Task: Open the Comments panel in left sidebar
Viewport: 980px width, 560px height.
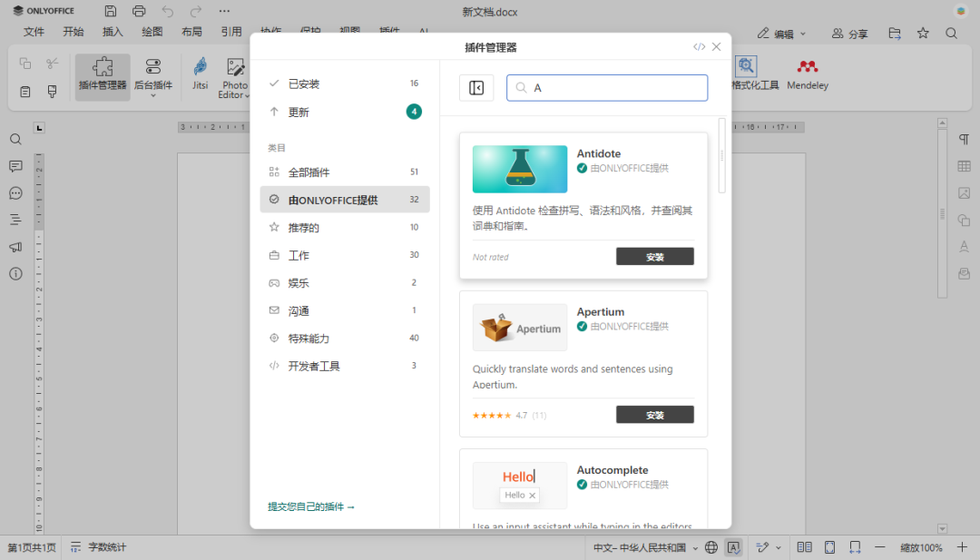Action: 15,166
